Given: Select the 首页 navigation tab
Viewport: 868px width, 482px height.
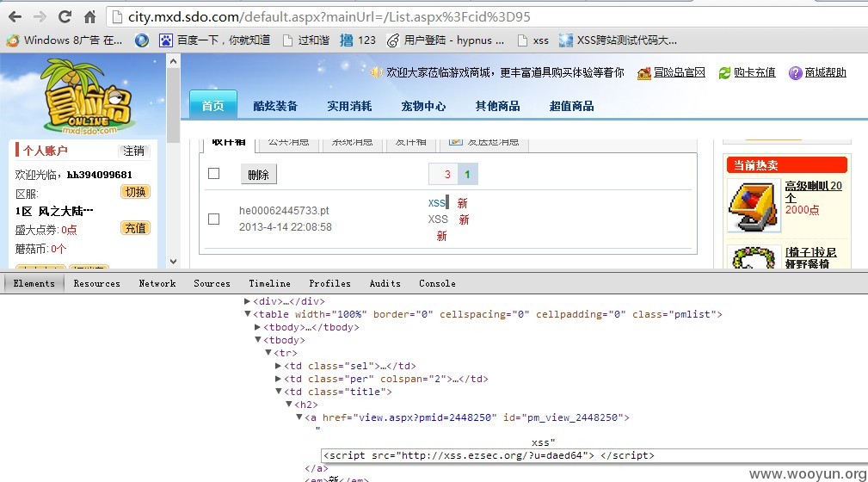Looking at the screenshot, I should coord(213,105).
